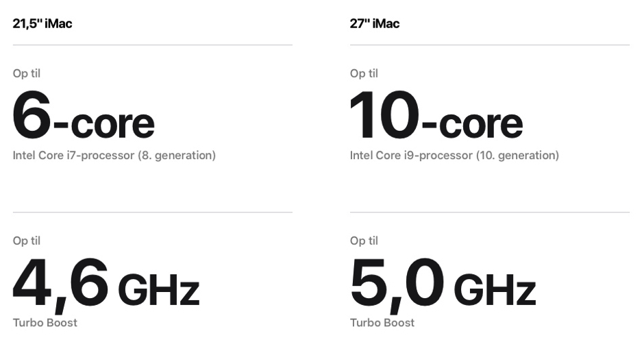Click the divider below 21,5" iMac heading
The width and height of the screenshot is (644, 353).
(152, 45)
